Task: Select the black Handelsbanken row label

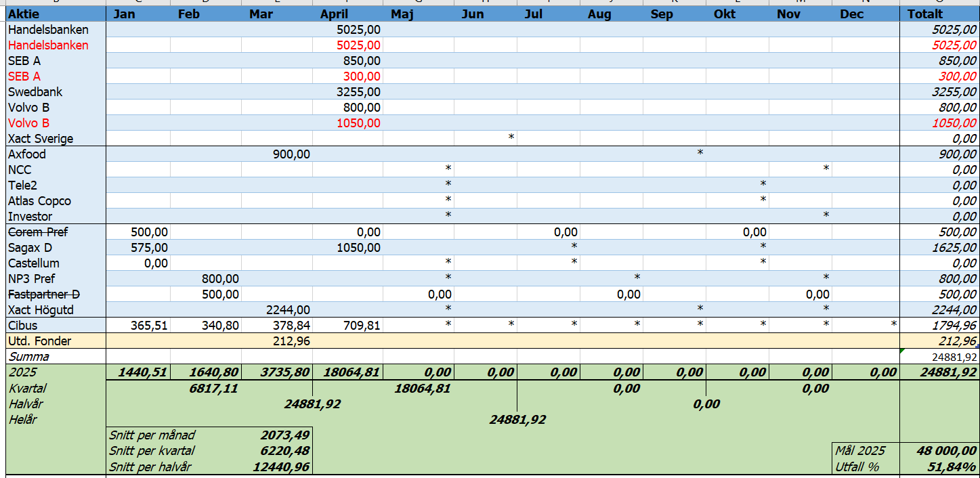Action: [x=48, y=30]
